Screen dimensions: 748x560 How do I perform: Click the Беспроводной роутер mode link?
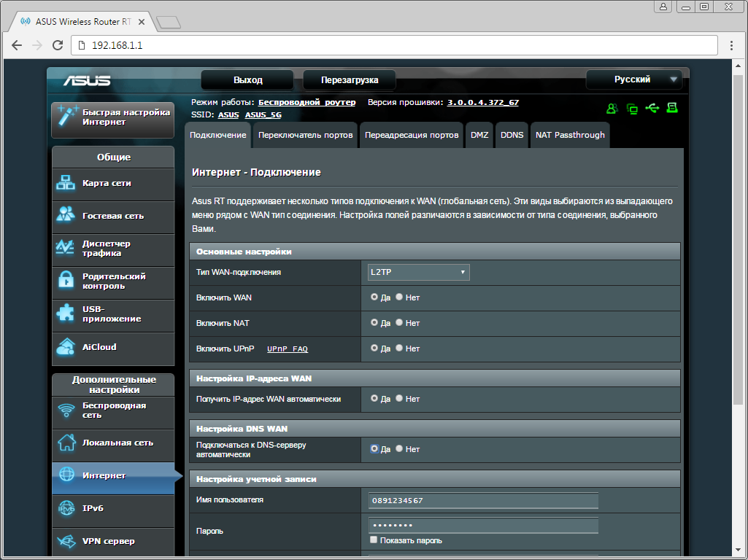click(x=306, y=102)
